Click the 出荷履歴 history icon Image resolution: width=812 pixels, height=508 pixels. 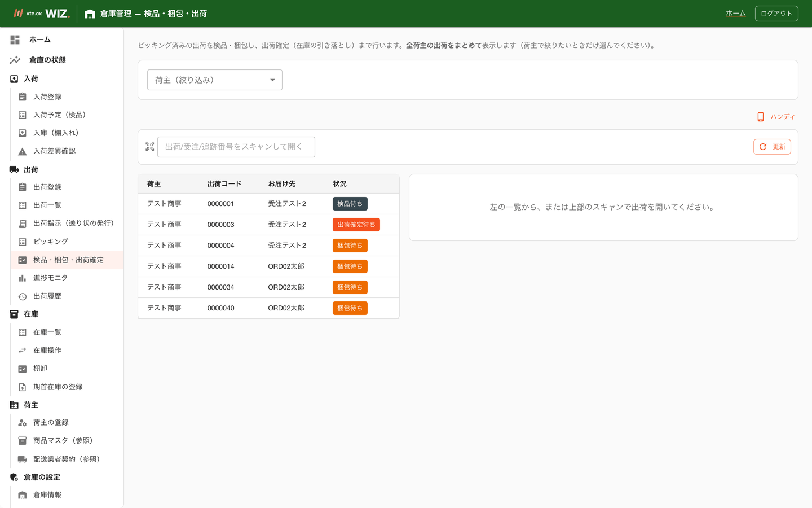[23, 296]
